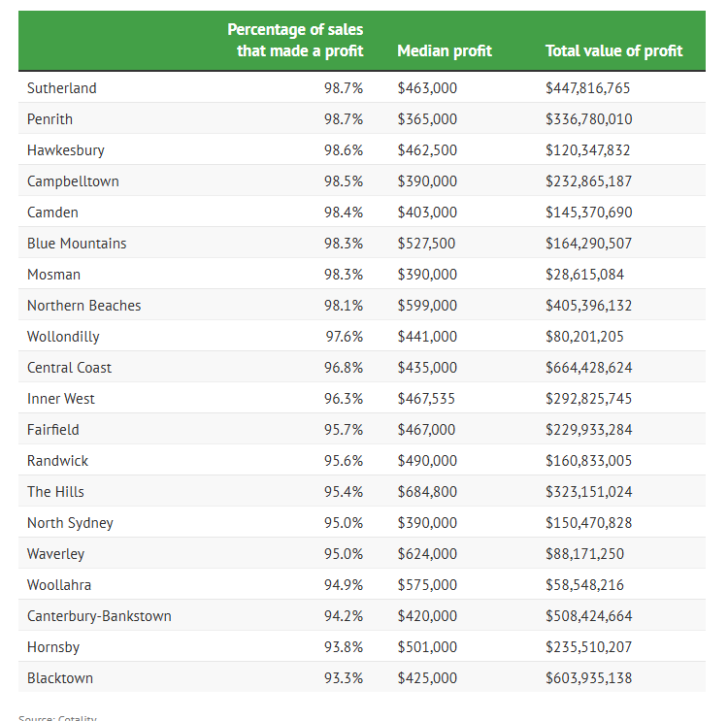Select the Blue Mountains row name
This screenshot has width=728, height=721.
(x=77, y=244)
